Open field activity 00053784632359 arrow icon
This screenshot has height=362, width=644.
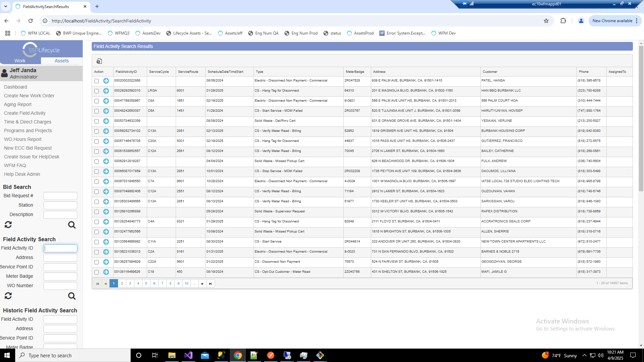coord(106,121)
